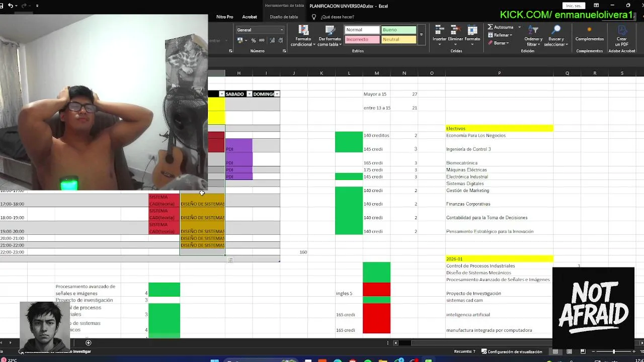644x362 pixels.
Task: Open the Autosuma dropdown arrow
Action: pyautogui.click(x=519, y=27)
